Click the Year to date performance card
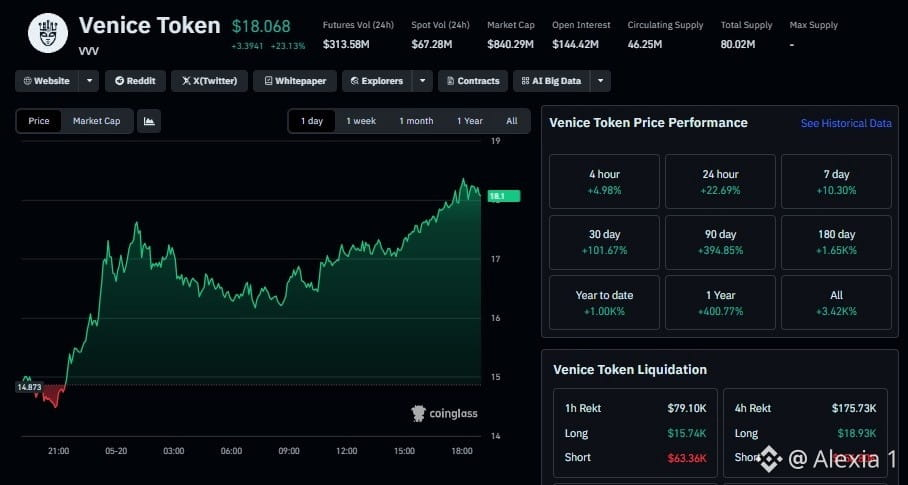This screenshot has height=485, width=908. [x=604, y=303]
